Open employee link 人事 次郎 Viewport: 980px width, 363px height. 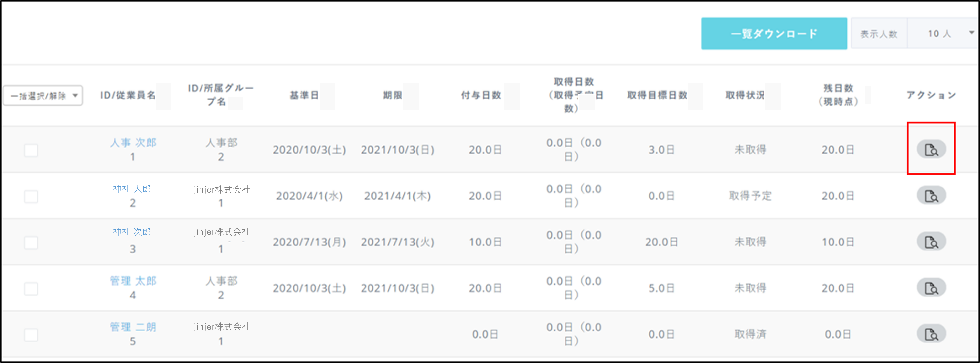tap(133, 143)
